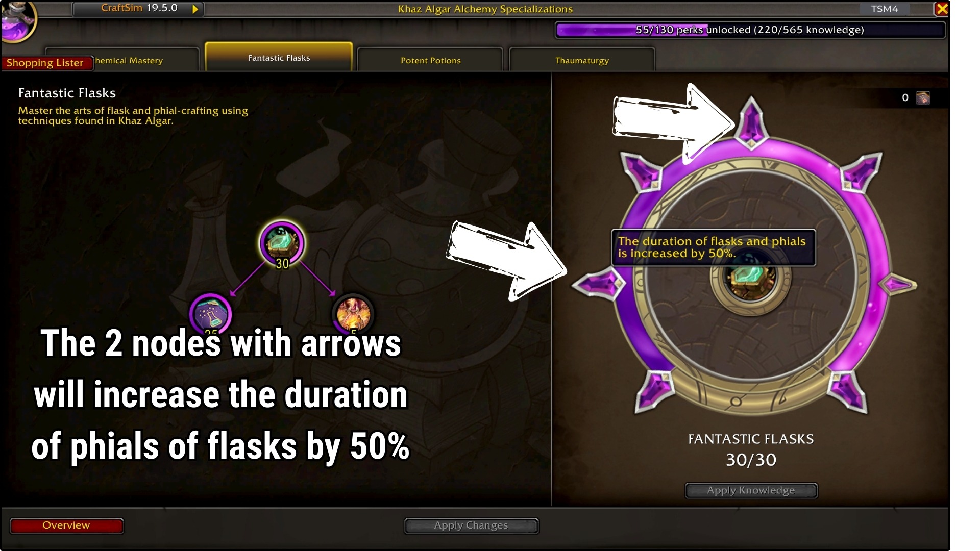Open the Fantastic Flasks tab
Screen dimensions: 980x551
(279, 57)
